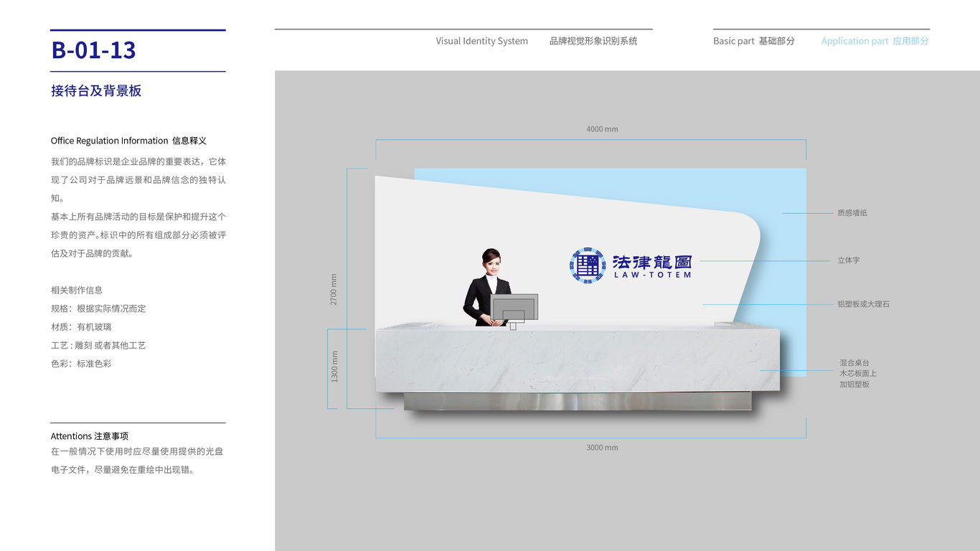Click the 立体字 callout label
Screen dimensions: 980x551
[x=849, y=260]
